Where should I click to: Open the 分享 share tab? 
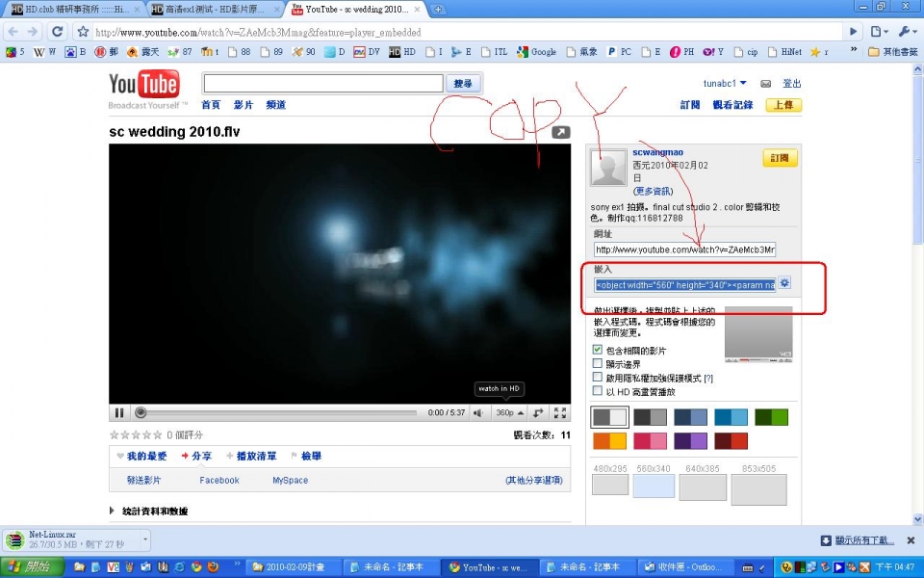[x=197, y=456]
